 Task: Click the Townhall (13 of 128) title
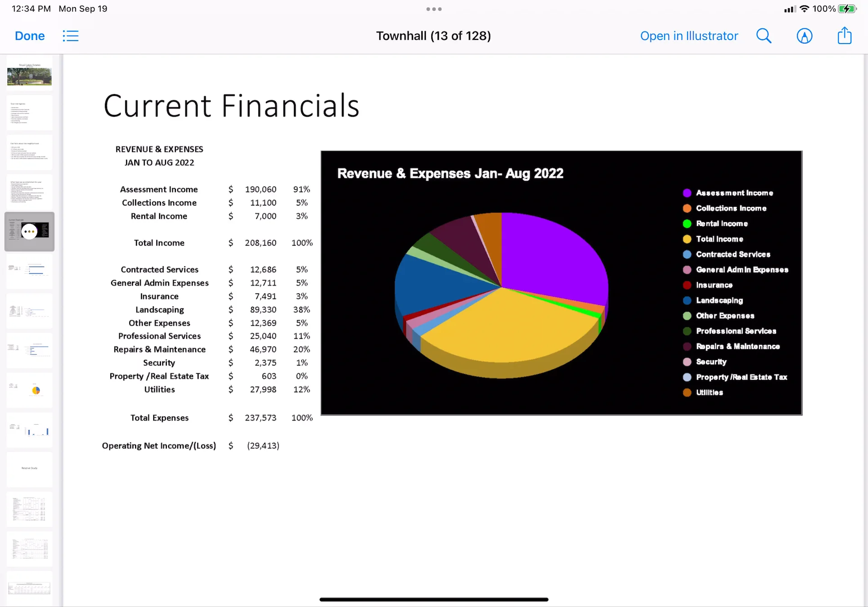(x=434, y=36)
